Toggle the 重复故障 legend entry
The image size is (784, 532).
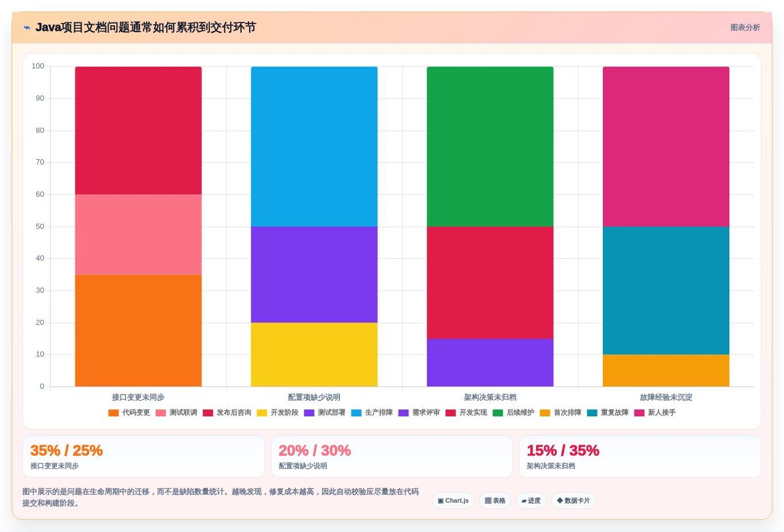click(607, 413)
